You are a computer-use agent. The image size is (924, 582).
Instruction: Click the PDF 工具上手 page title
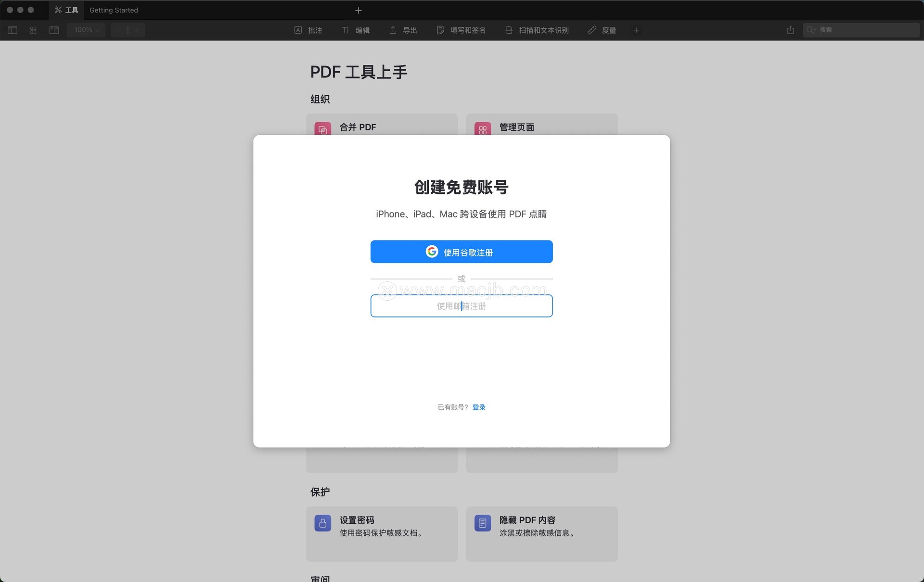pos(359,72)
